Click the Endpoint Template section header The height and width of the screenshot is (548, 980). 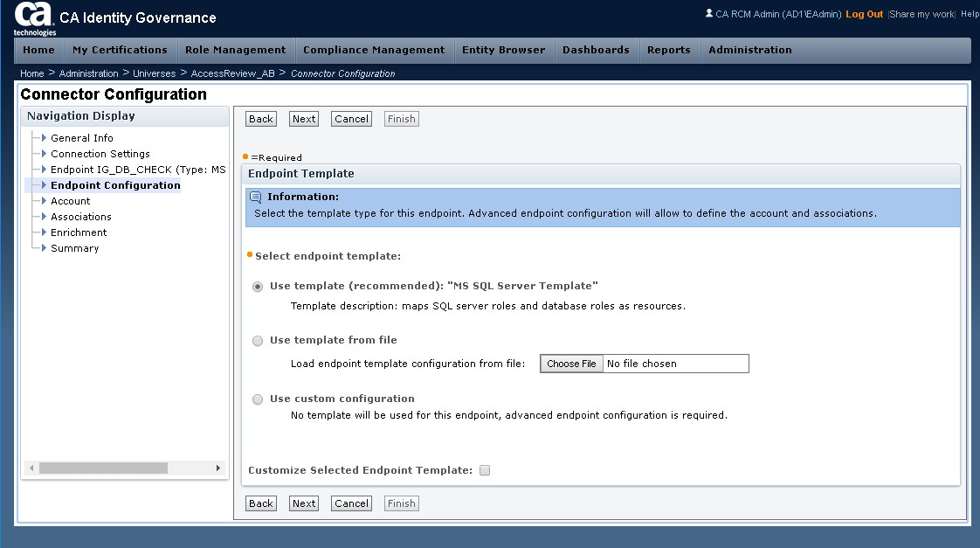point(601,174)
